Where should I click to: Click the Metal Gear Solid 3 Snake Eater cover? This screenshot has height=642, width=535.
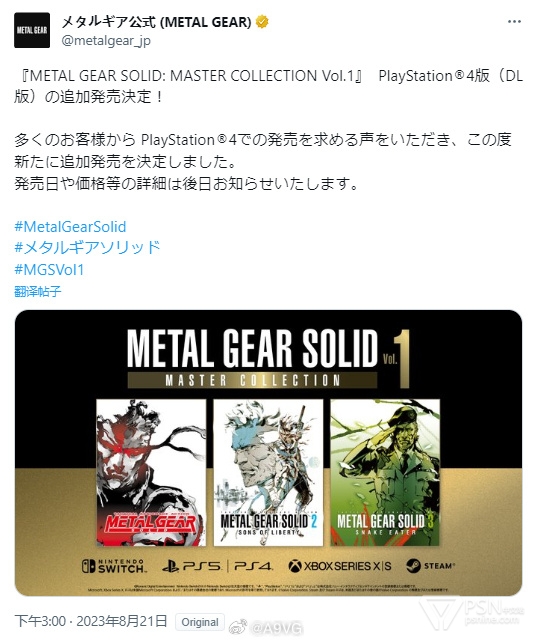point(385,472)
